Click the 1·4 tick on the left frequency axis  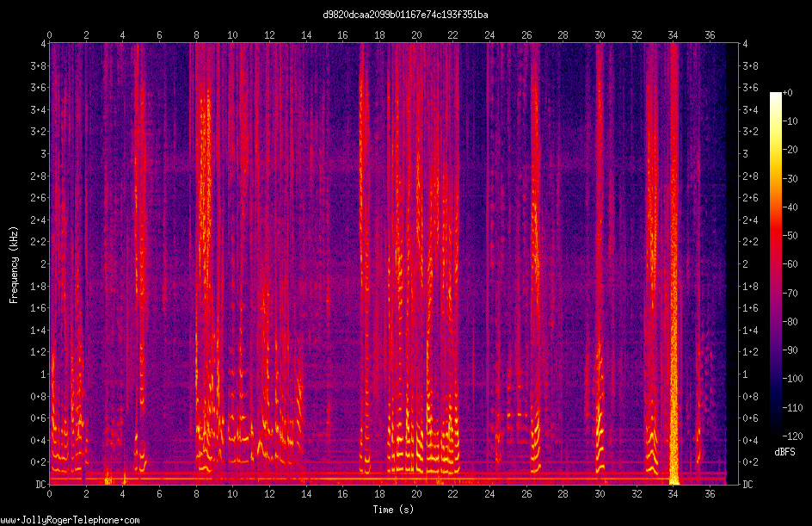coord(39,330)
